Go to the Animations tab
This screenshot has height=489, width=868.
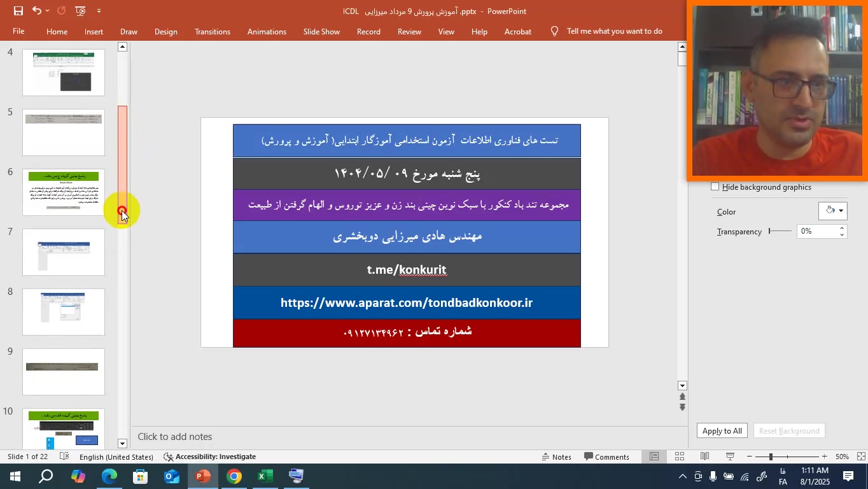coord(267,31)
